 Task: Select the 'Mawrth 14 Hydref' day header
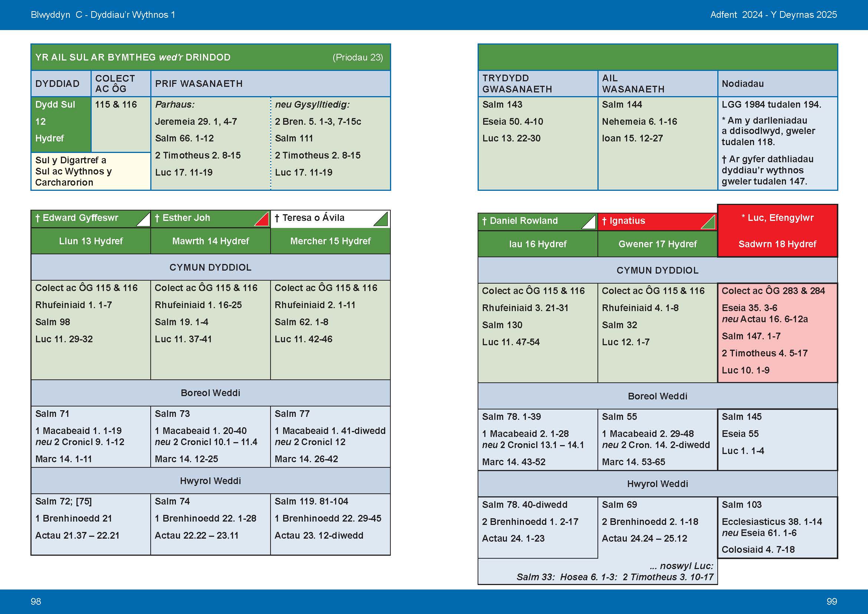(x=210, y=241)
